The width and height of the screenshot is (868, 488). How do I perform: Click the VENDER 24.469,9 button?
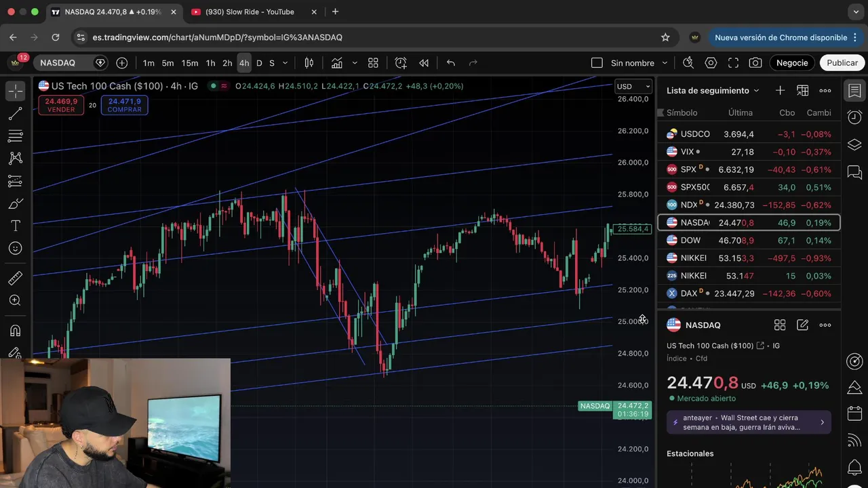[61, 105]
